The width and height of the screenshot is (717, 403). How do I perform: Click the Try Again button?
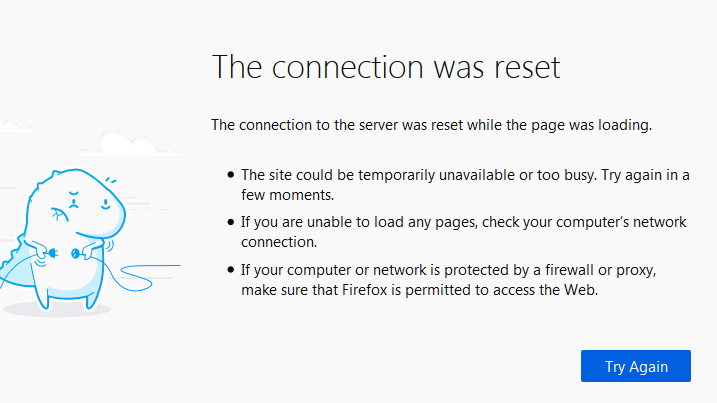coord(636,366)
